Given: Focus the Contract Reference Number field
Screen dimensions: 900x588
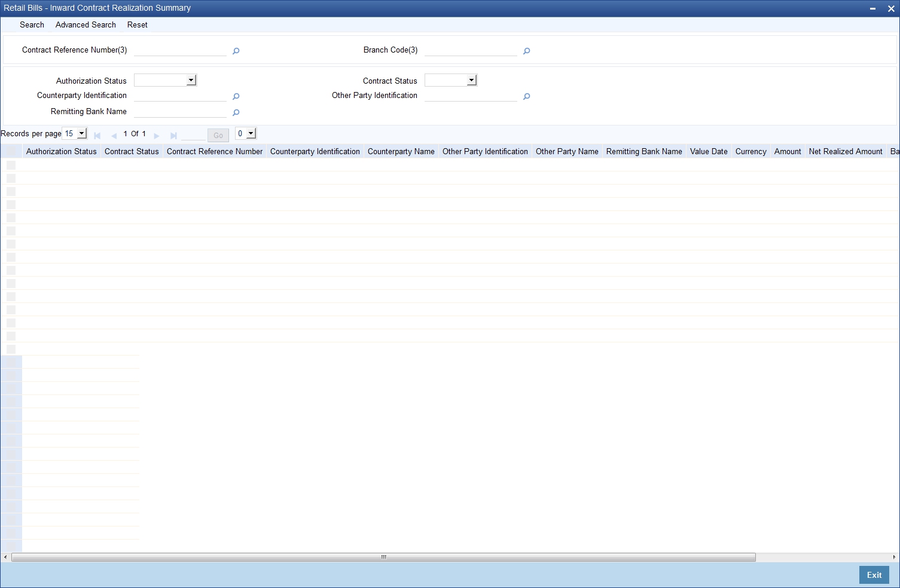Looking at the screenshot, I should pyautogui.click(x=180, y=50).
